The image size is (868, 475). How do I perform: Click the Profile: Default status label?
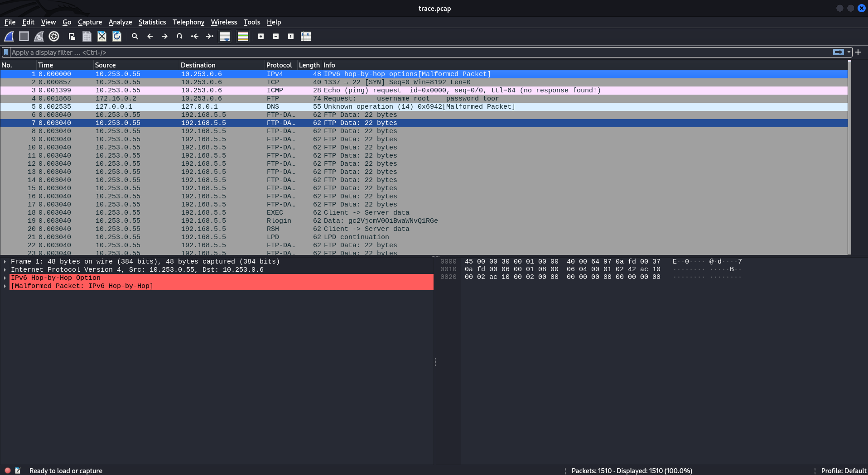pos(844,470)
